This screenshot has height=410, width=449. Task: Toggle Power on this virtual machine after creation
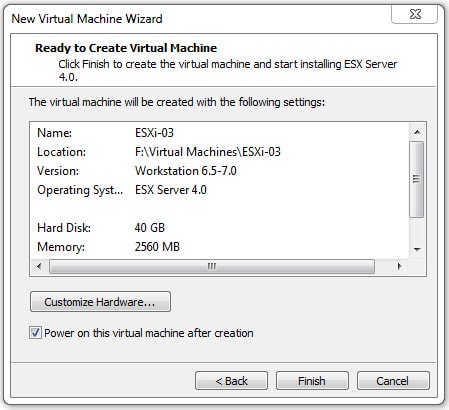[35, 333]
